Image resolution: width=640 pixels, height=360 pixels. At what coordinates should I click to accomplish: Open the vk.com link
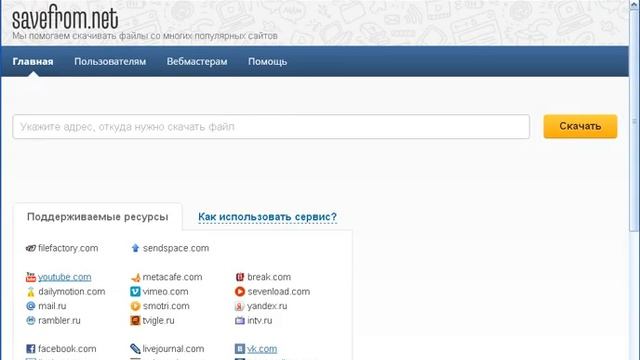262,349
